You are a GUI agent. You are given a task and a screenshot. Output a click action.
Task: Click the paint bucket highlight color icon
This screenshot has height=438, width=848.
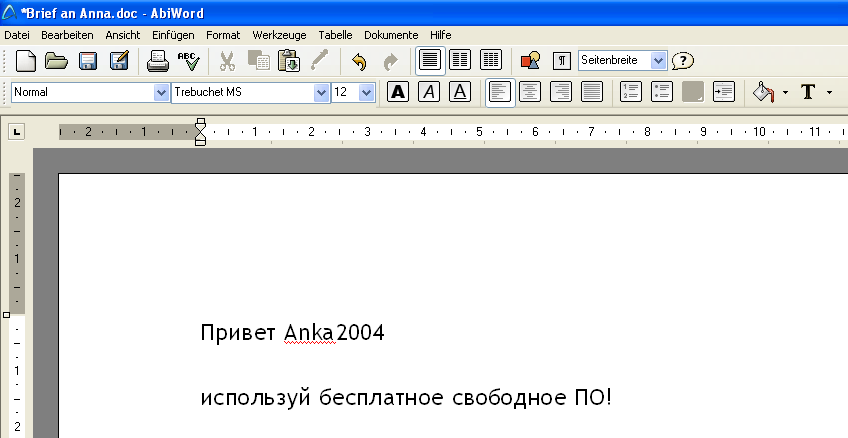(x=764, y=92)
